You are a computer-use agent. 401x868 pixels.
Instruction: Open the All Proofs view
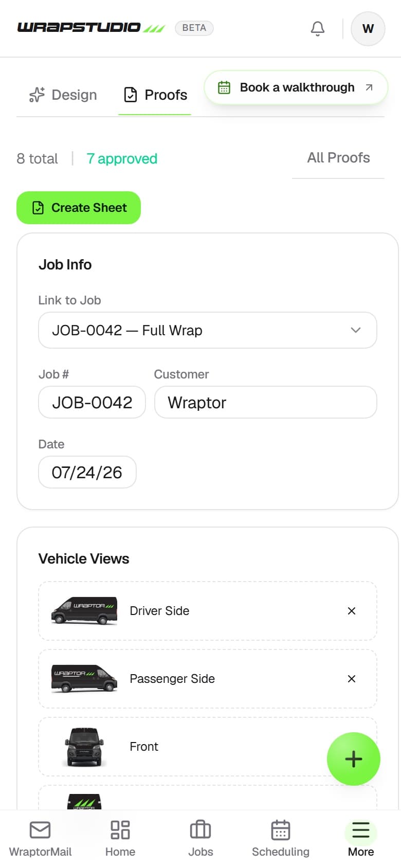click(x=338, y=158)
